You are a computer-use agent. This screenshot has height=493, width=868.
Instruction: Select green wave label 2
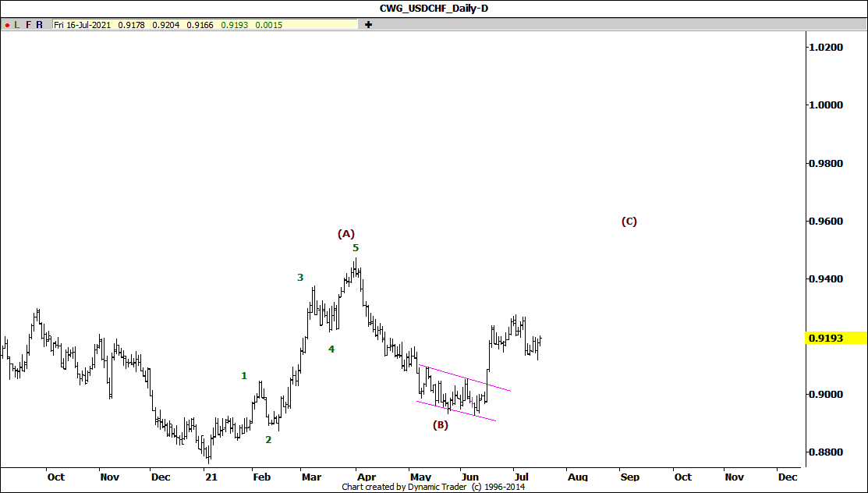268,440
